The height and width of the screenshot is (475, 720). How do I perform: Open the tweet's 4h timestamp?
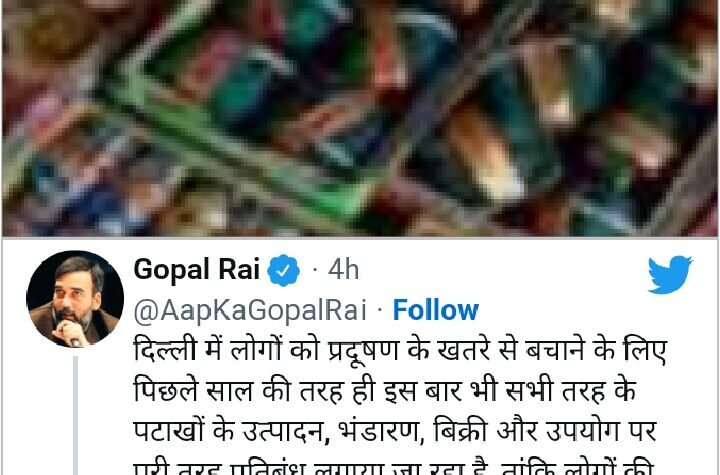point(343,270)
